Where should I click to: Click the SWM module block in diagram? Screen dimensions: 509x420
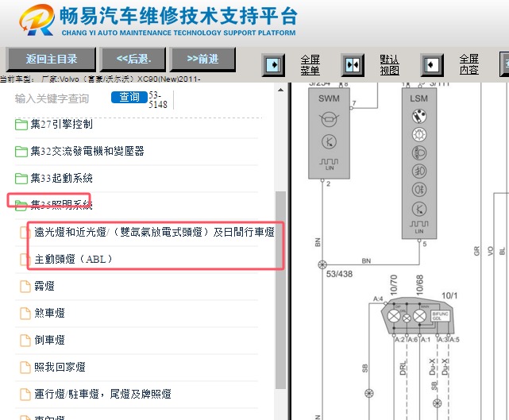tap(329, 133)
